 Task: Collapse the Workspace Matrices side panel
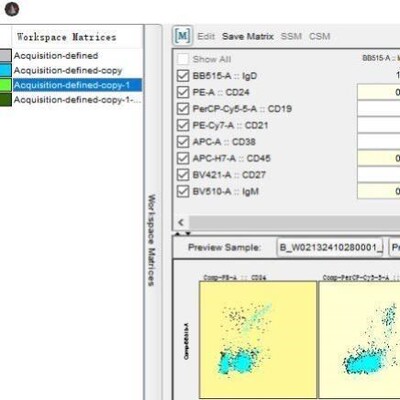click(152, 240)
